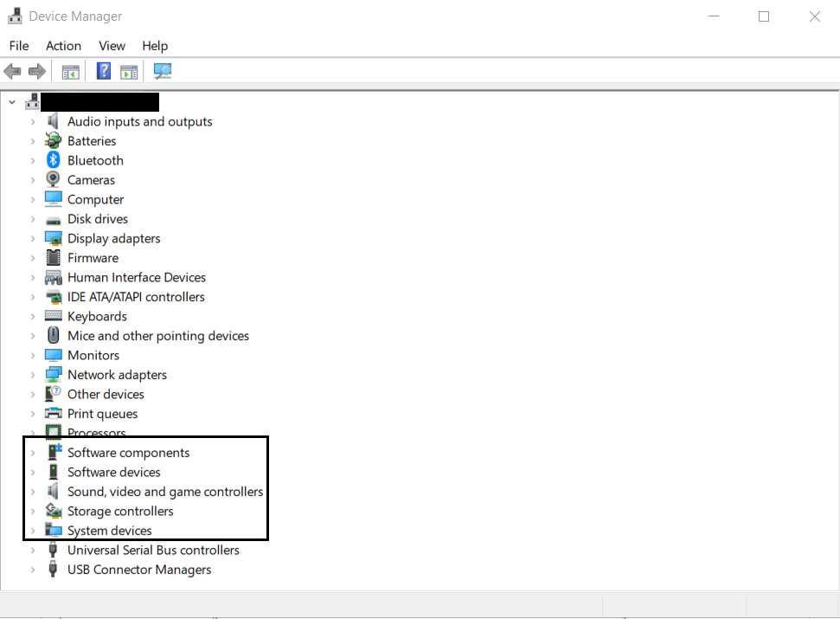The height and width of the screenshot is (619, 840).
Task: Click the Firmware chip icon
Action: [x=54, y=258]
